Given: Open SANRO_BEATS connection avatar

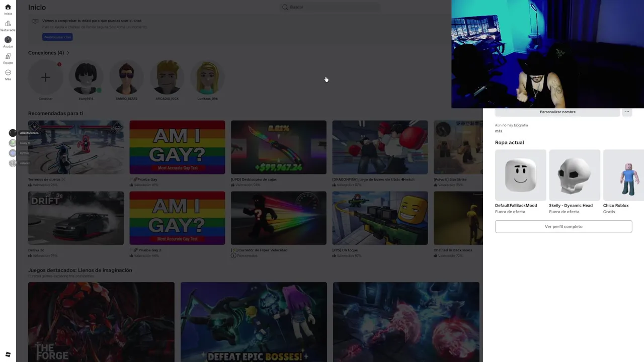Looking at the screenshot, I should pyautogui.click(x=126, y=77).
